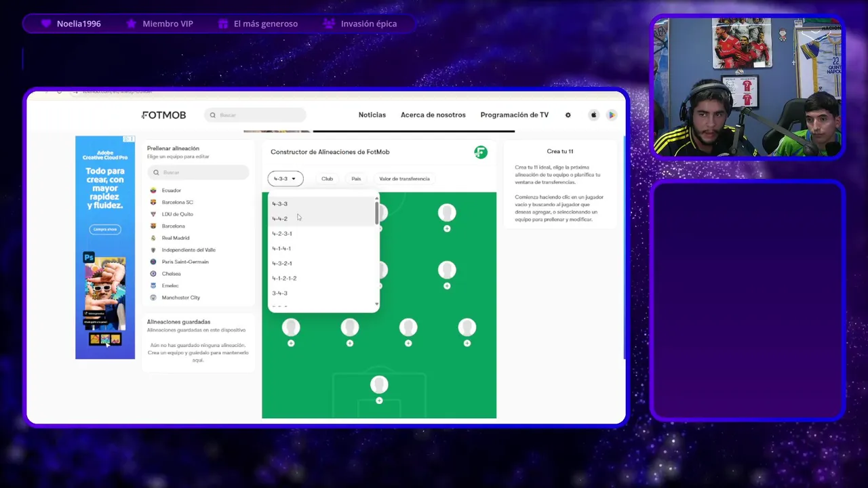Viewport: 868px width, 488px height.
Task: Select Emelec team name
Action: pyautogui.click(x=170, y=285)
